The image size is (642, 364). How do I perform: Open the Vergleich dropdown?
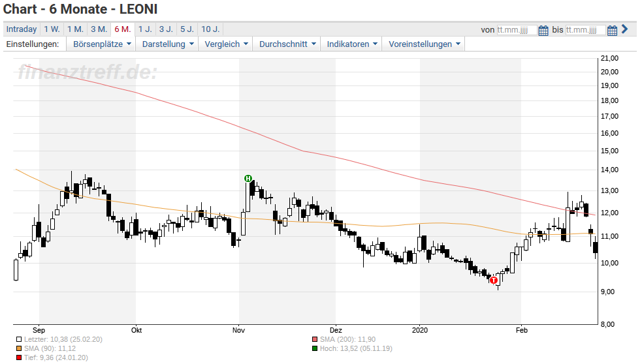(227, 44)
